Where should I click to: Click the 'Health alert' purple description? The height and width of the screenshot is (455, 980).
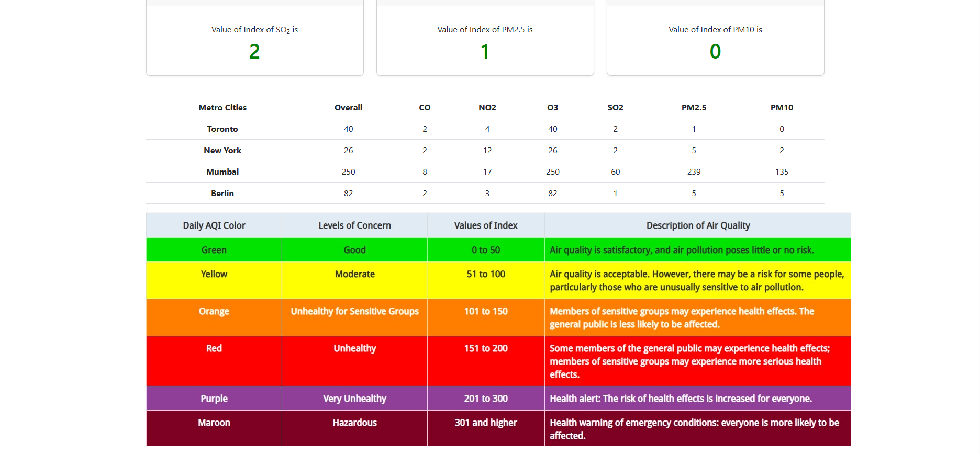click(698, 399)
